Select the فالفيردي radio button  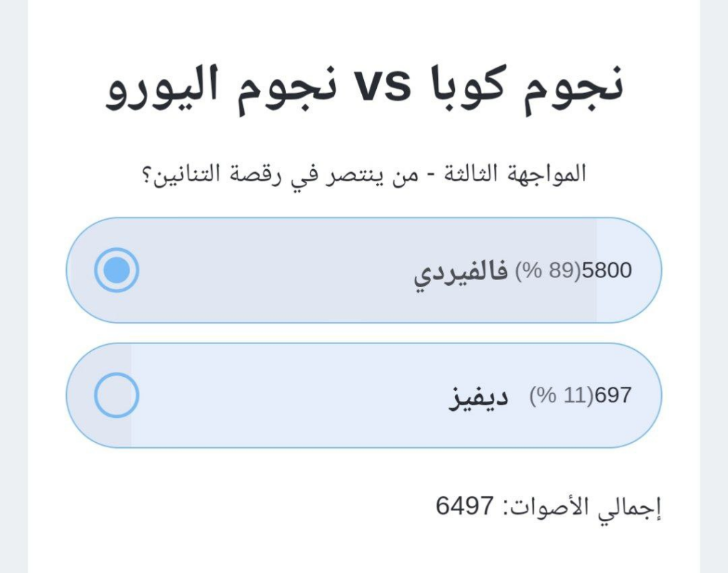[x=116, y=270]
